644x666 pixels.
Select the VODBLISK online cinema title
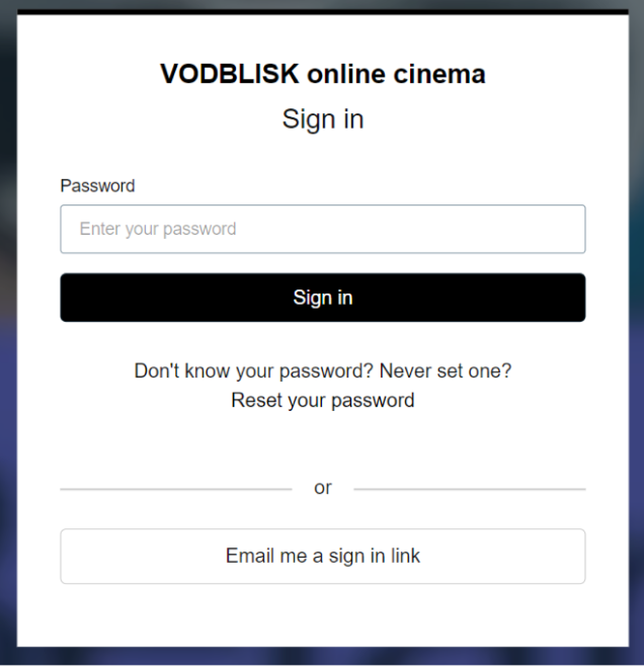(x=323, y=74)
